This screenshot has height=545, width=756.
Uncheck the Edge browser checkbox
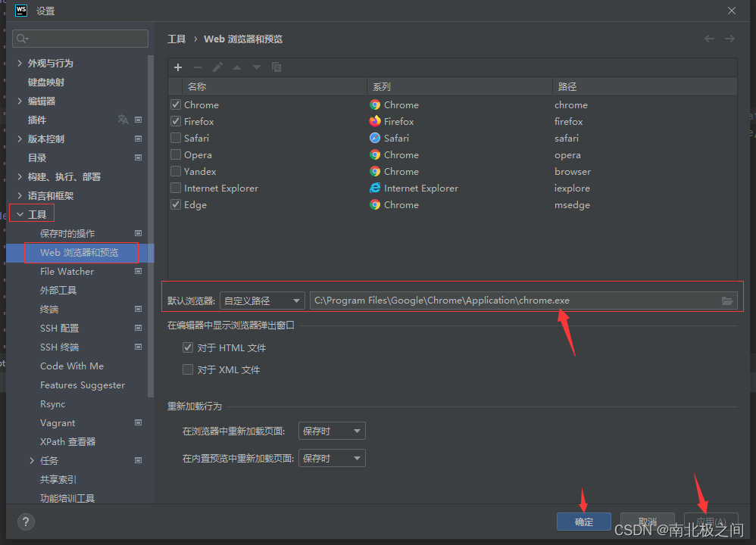(176, 204)
